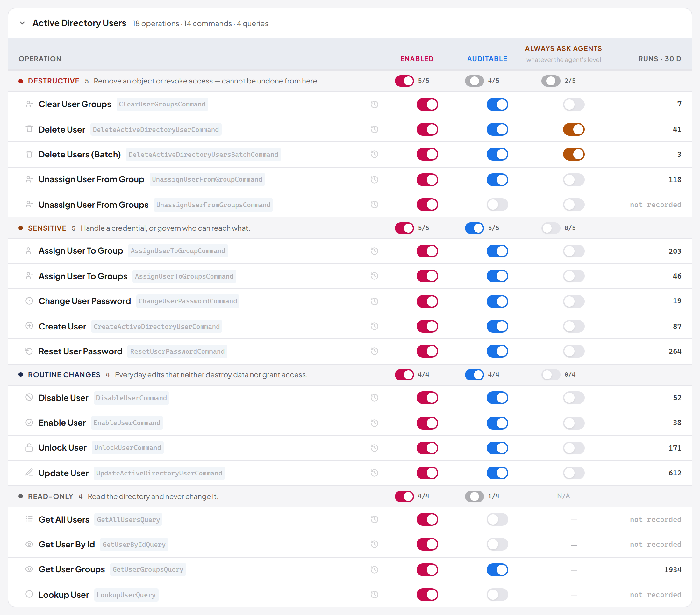Open history icon for Change User Password
This screenshot has width=700, height=615.
coord(374,301)
